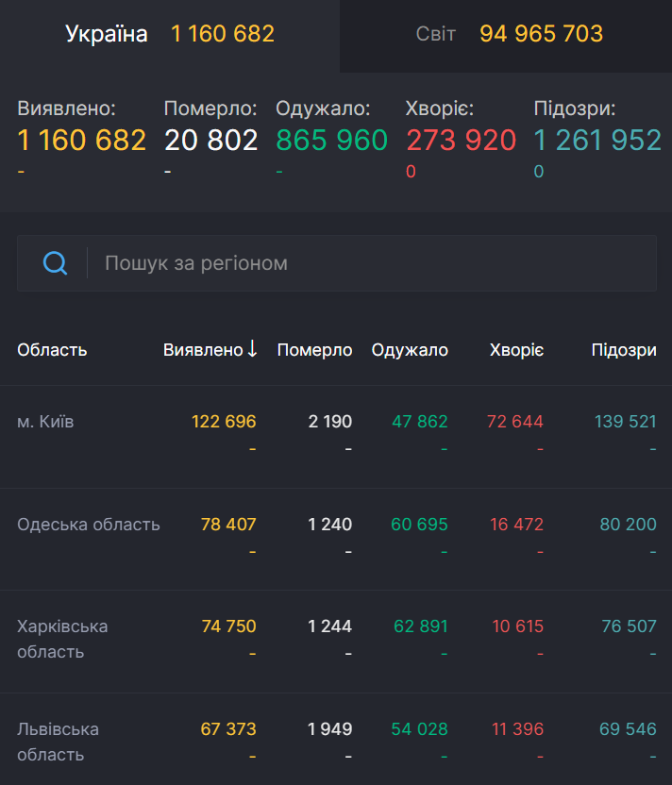Click Odesa active value 16 472
672x785 pixels.
point(517,525)
